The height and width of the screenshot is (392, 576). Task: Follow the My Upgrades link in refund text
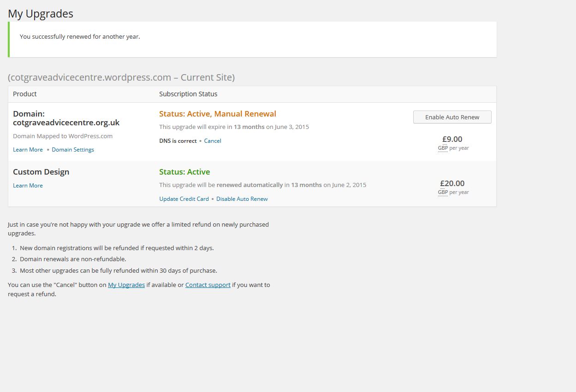(x=126, y=285)
